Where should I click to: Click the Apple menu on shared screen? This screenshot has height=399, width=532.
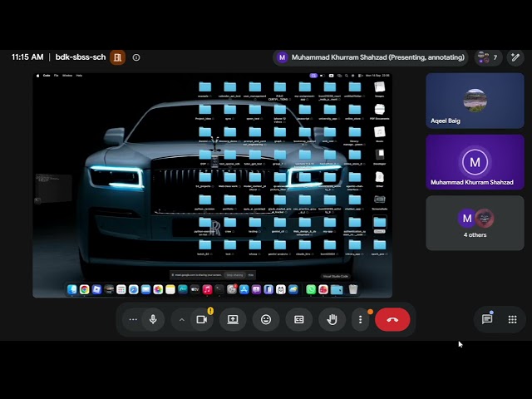tap(37, 76)
